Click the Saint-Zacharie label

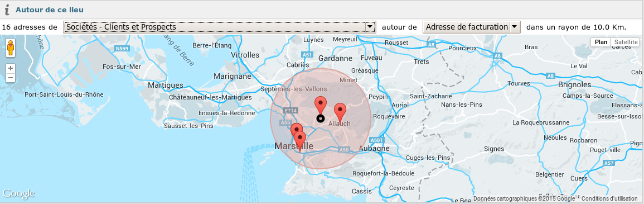[431, 96]
